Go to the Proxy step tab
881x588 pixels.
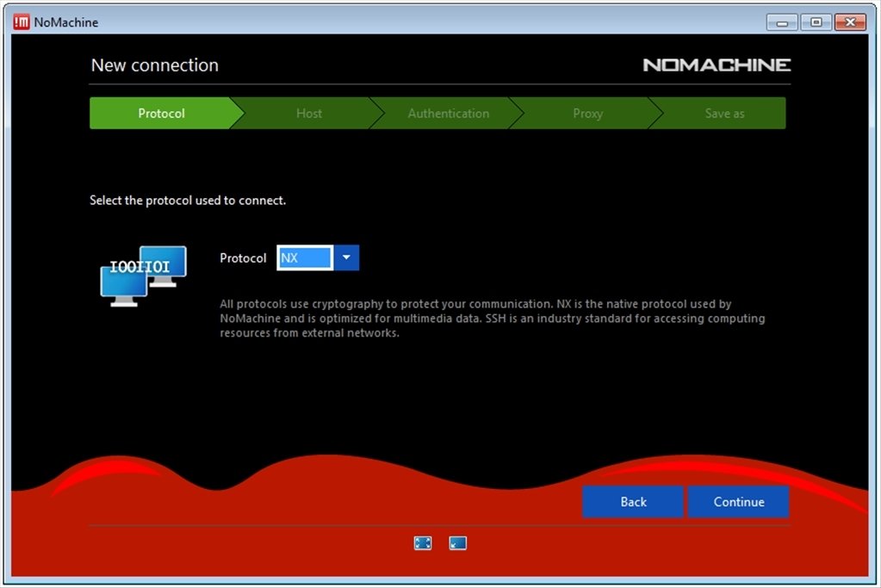[x=587, y=114]
